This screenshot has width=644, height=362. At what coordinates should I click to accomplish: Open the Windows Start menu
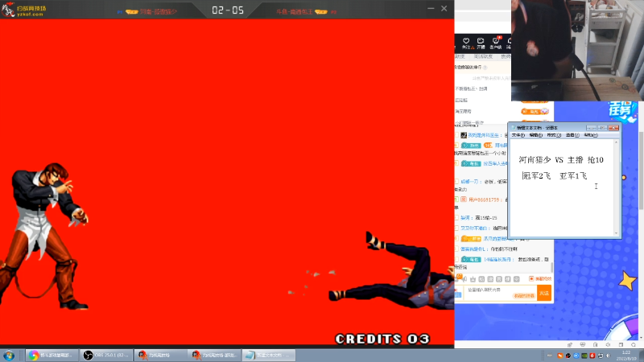tap(9, 355)
